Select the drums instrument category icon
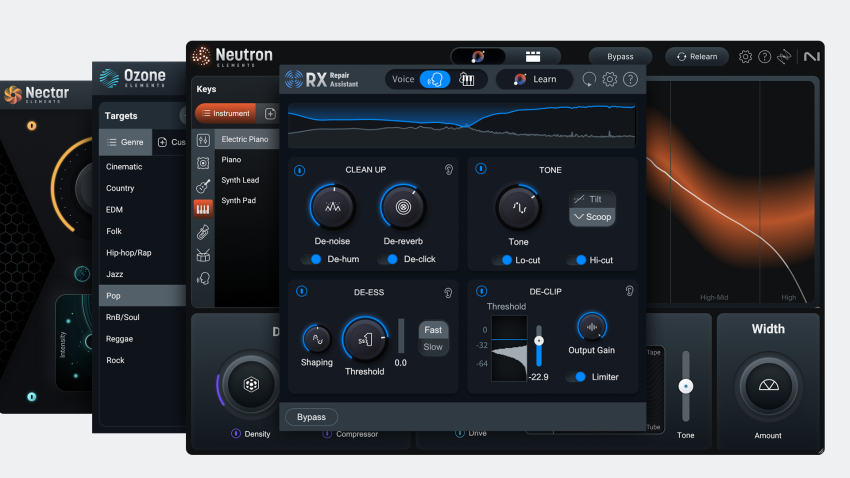This screenshot has width=850, height=478. tap(203, 255)
